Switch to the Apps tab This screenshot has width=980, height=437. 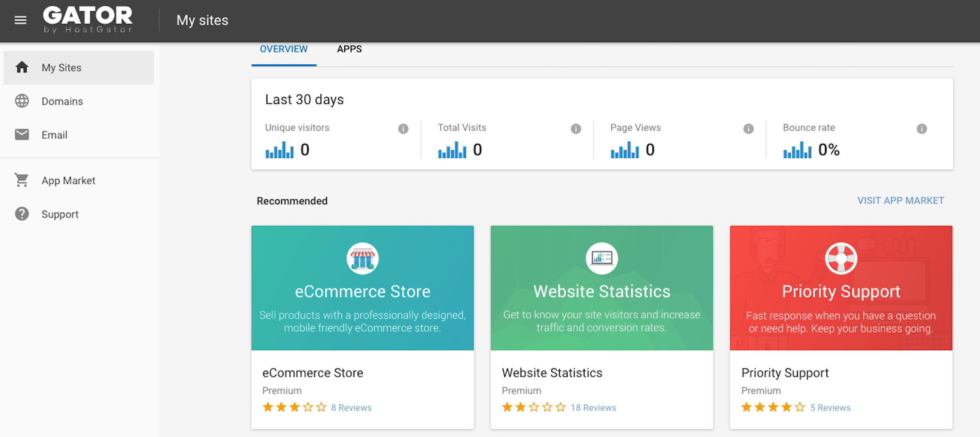349,49
